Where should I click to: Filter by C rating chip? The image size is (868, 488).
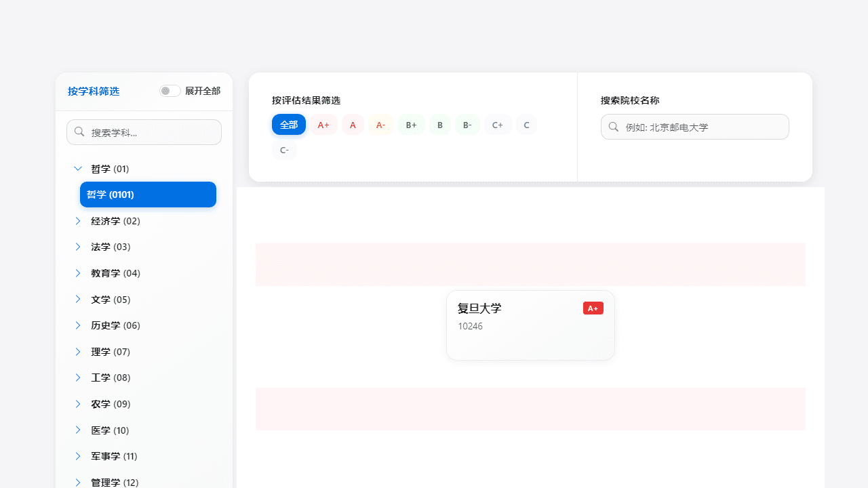coord(527,125)
